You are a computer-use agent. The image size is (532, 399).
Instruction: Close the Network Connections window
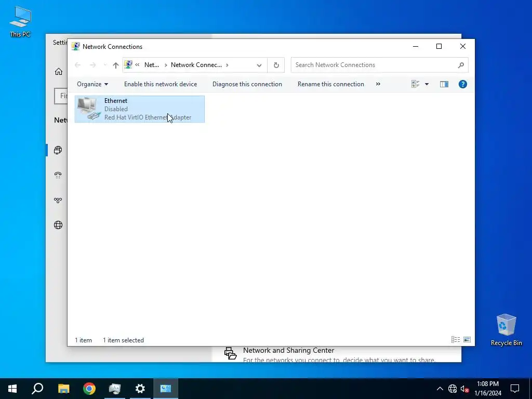[x=463, y=46]
